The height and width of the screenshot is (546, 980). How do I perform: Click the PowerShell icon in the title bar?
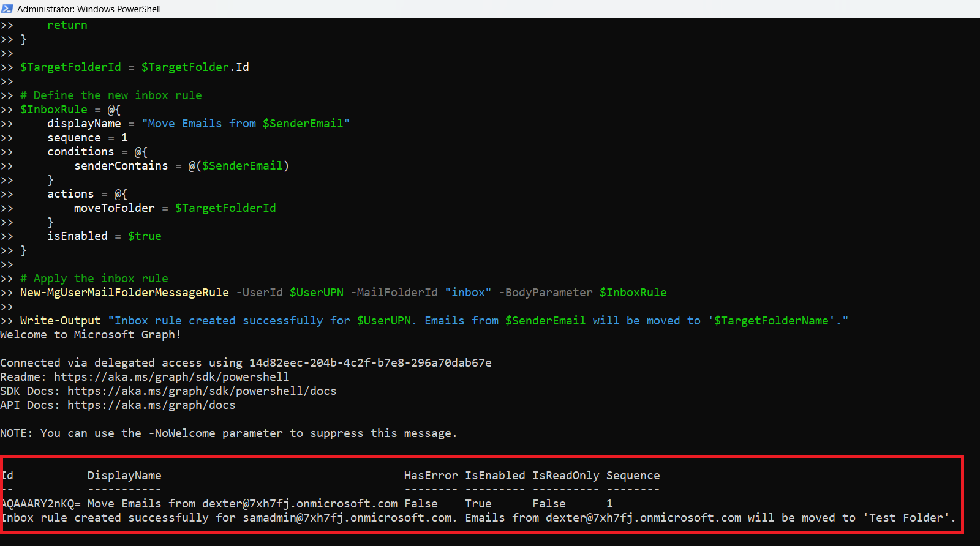(x=7, y=9)
